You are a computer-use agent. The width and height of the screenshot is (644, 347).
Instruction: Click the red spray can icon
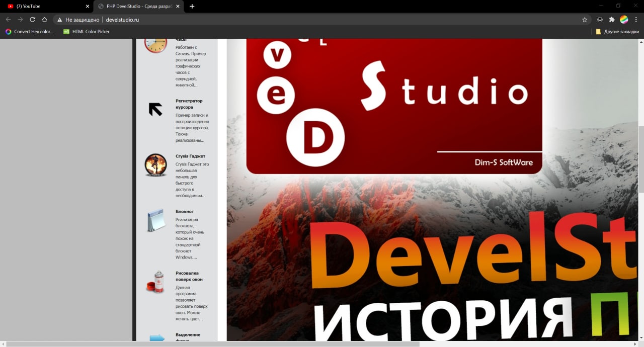coord(155,282)
